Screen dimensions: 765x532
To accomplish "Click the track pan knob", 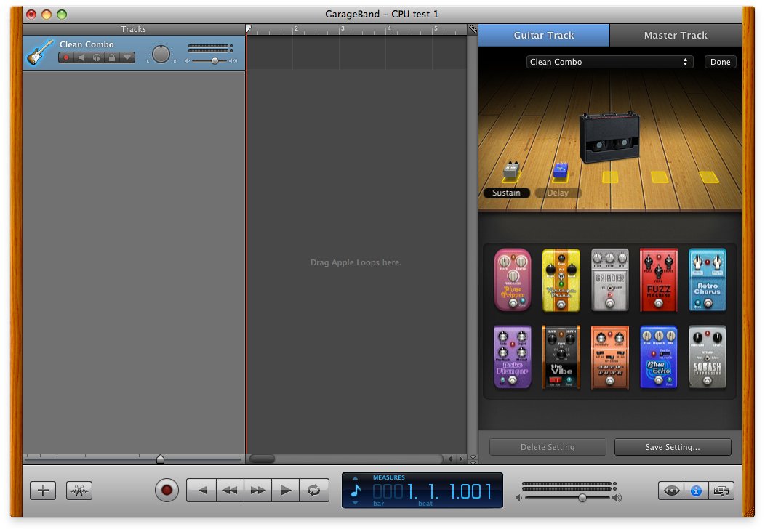I will [161, 54].
